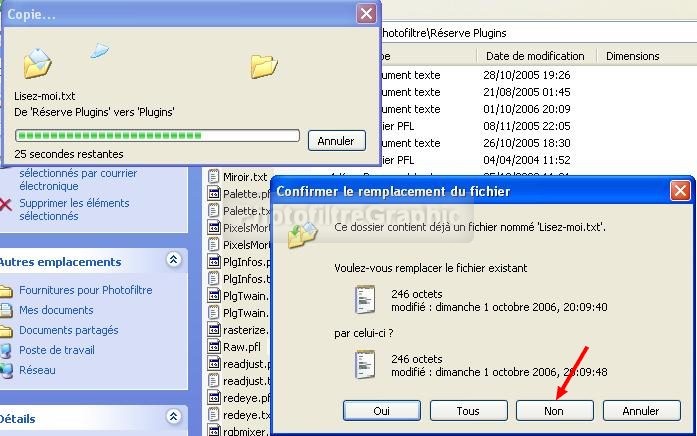697x436 pixels.
Task: Click the Réseau network icon
Action: click(6, 371)
